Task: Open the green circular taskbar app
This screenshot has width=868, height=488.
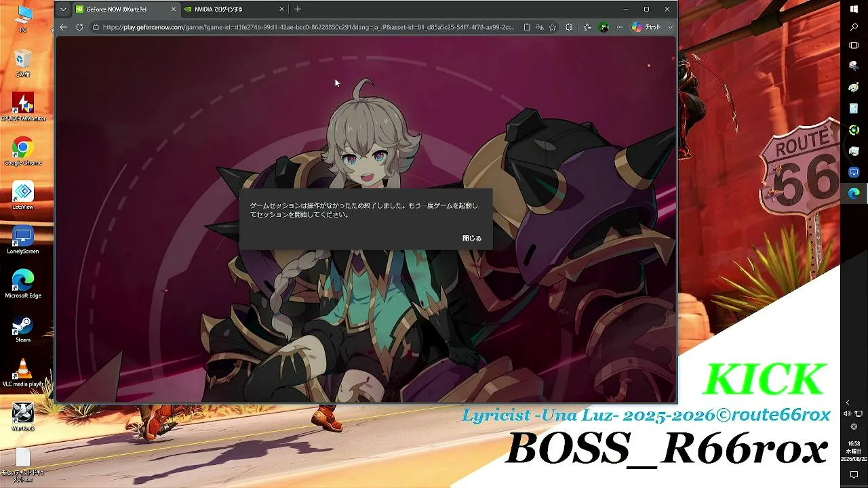Action: pos(854,129)
